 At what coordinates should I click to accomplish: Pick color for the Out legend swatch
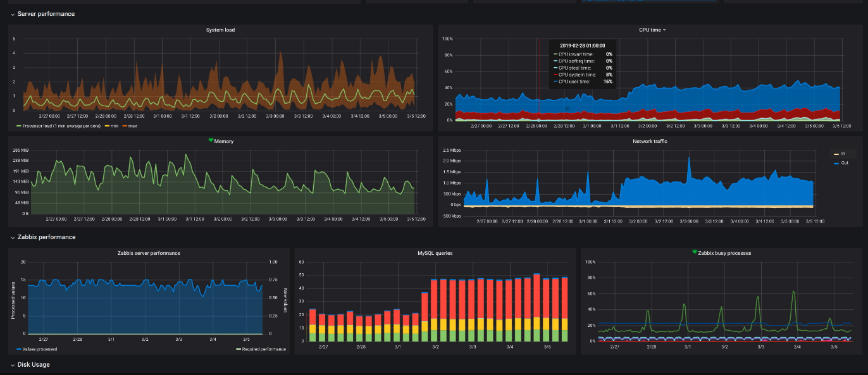836,163
